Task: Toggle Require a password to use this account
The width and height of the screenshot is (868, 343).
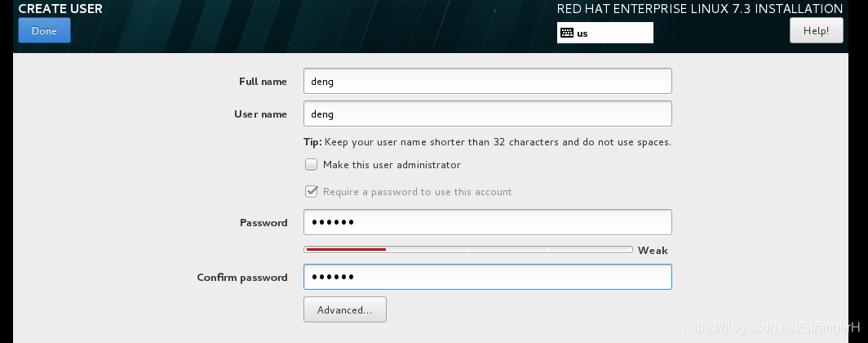Action: [x=311, y=192]
